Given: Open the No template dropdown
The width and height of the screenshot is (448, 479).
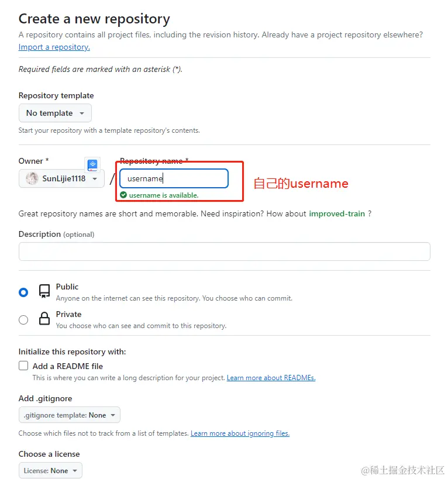Looking at the screenshot, I should coord(55,113).
